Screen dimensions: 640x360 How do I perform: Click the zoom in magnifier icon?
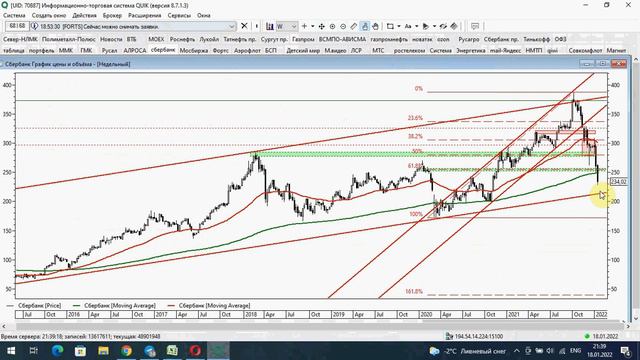pyautogui.click(x=332, y=26)
